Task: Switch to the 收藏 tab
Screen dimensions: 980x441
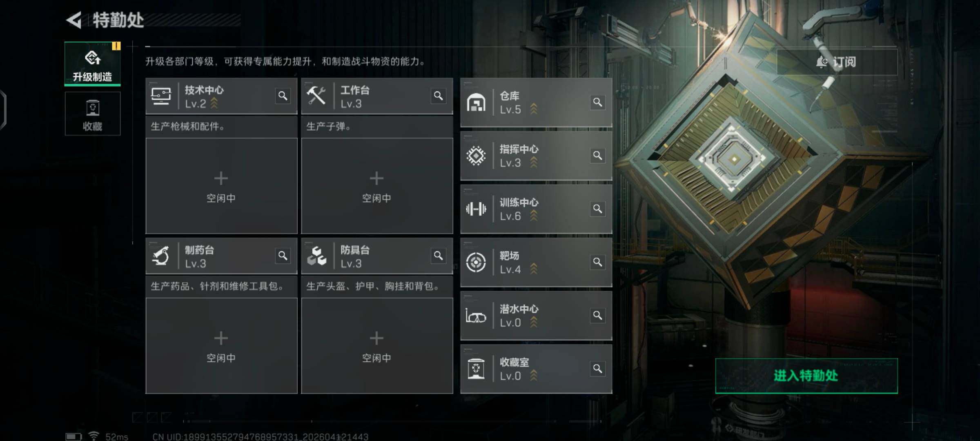Action: (x=93, y=114)
